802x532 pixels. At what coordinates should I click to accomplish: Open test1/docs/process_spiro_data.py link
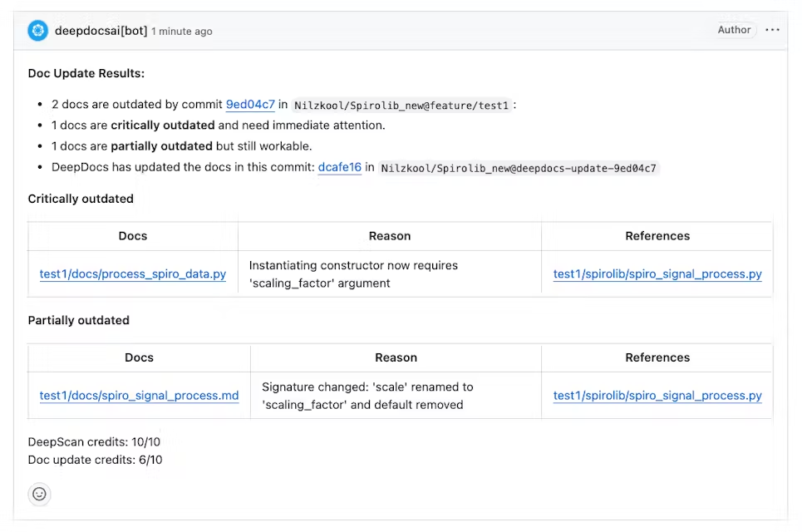133,274
